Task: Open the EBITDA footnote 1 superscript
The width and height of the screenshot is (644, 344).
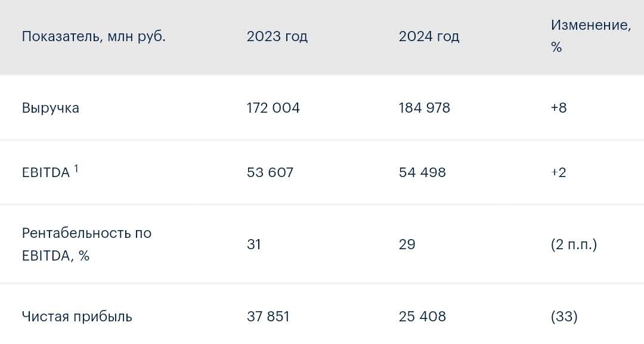Action: pos(76,169)
